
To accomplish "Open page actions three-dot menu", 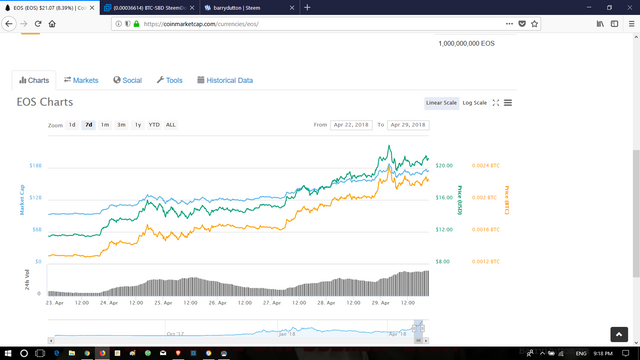I will [509, 24].
